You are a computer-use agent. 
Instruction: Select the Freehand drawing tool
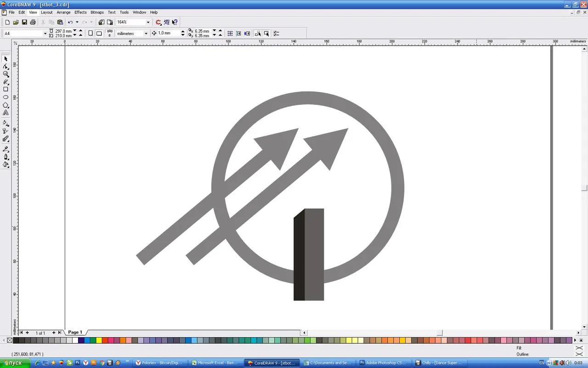6,82
